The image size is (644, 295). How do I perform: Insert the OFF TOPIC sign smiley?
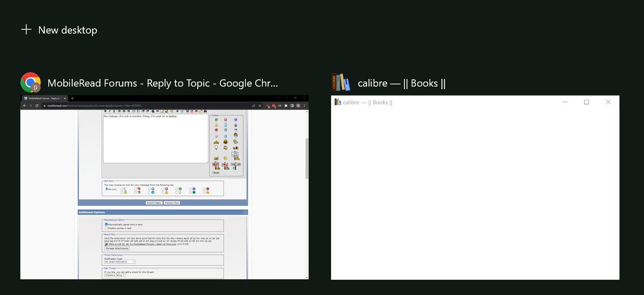235,155
